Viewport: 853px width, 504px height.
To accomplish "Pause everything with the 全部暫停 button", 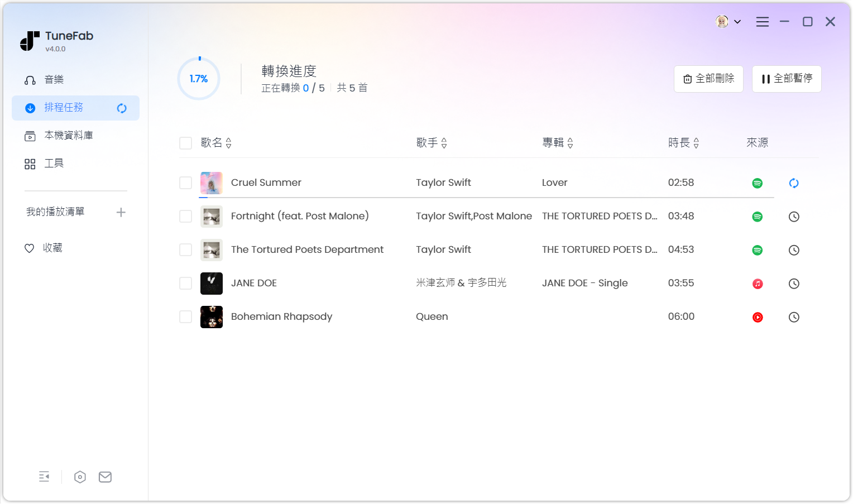I will click(787, 79).
